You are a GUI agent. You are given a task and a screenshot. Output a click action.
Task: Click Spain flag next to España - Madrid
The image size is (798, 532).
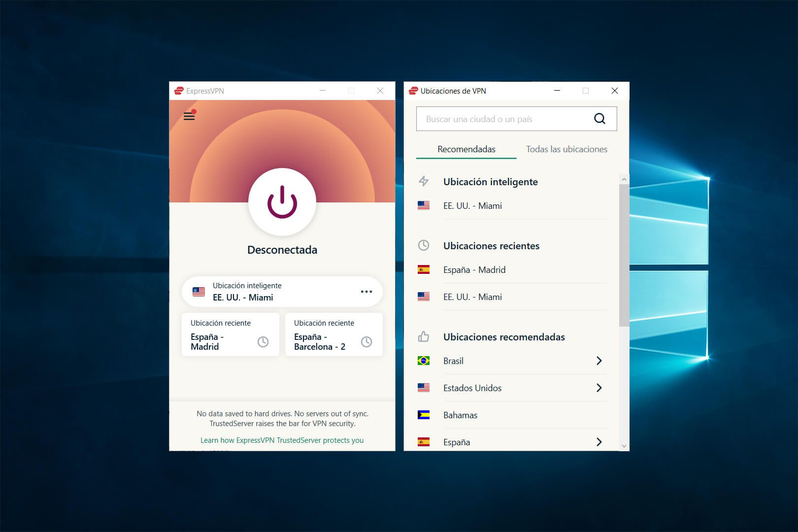pos(424,270)
